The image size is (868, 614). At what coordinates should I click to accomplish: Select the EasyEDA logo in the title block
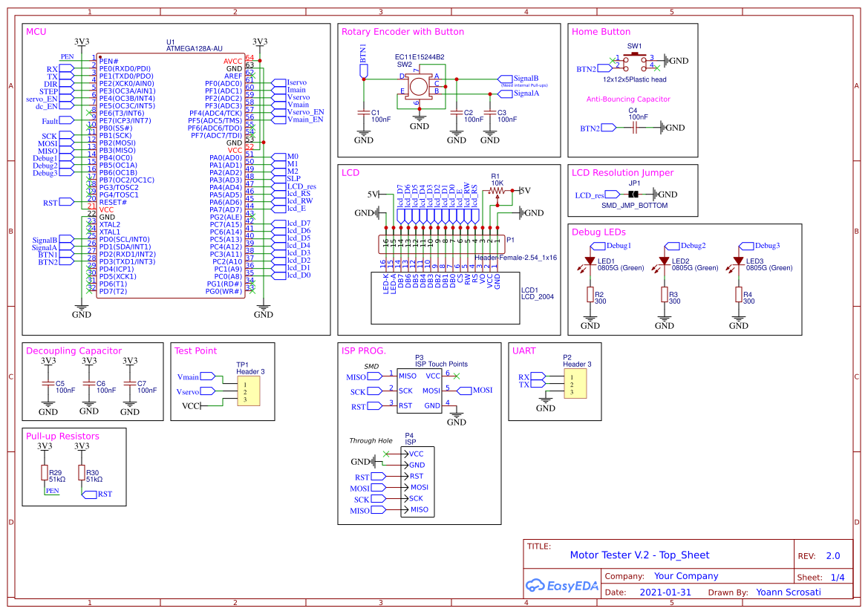562,586
